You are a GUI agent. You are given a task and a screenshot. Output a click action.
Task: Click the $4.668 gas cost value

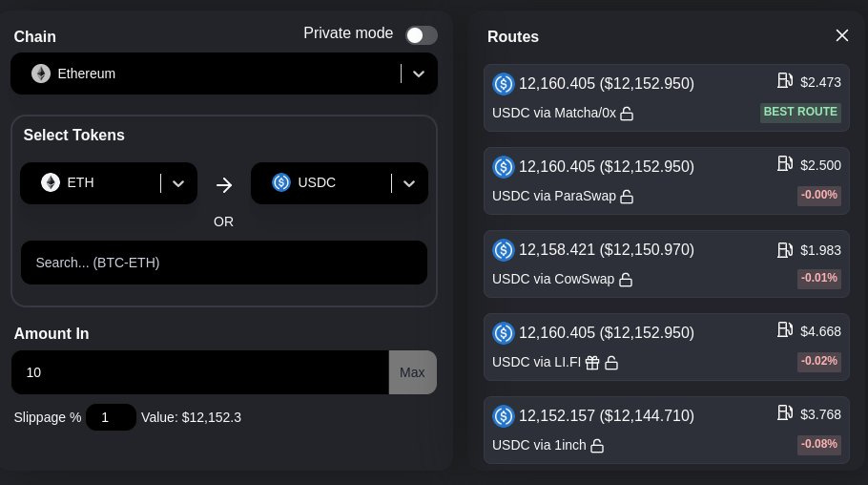[820, 332]
